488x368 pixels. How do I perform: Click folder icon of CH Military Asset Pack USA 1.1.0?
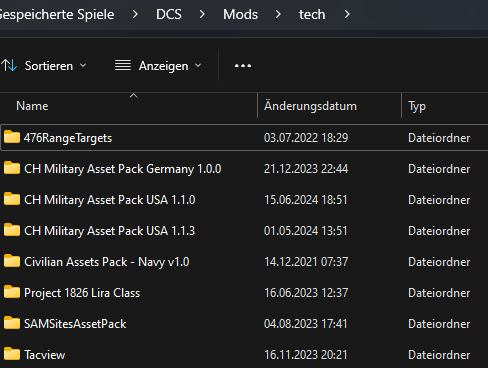tap(12, 199)
